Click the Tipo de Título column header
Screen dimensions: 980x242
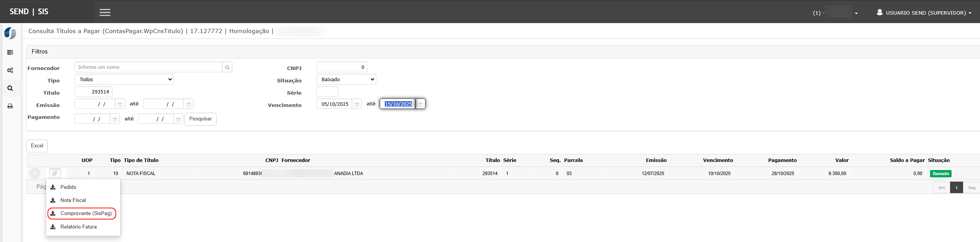141,160
